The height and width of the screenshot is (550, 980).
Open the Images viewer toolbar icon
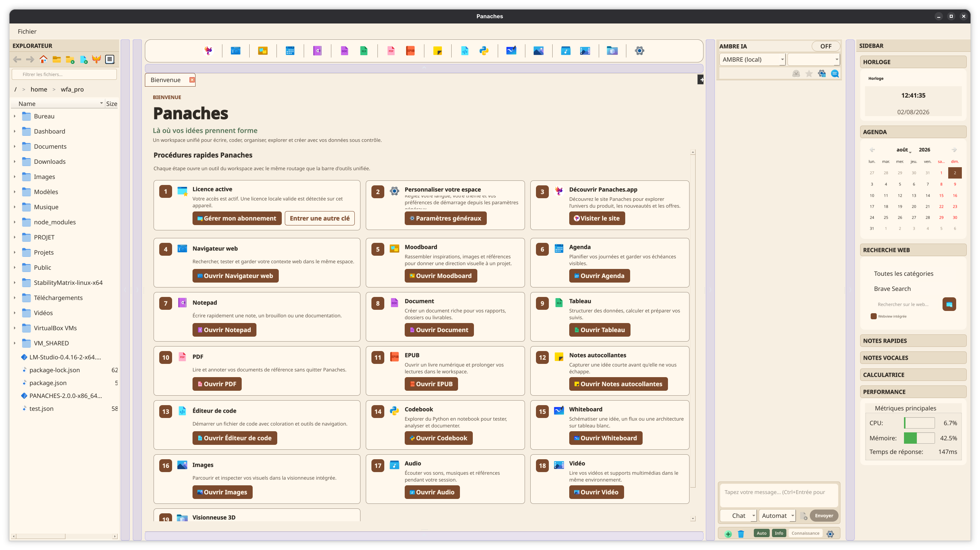tap(538, 51)
